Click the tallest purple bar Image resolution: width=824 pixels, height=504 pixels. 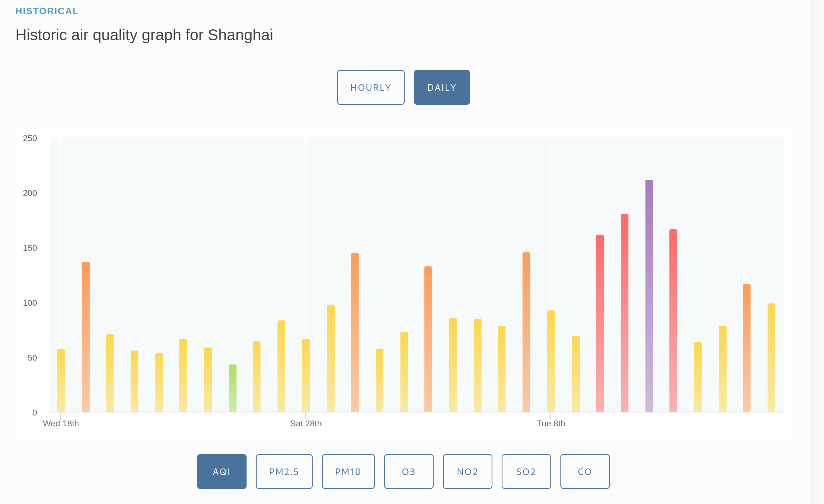pos(649,296)
